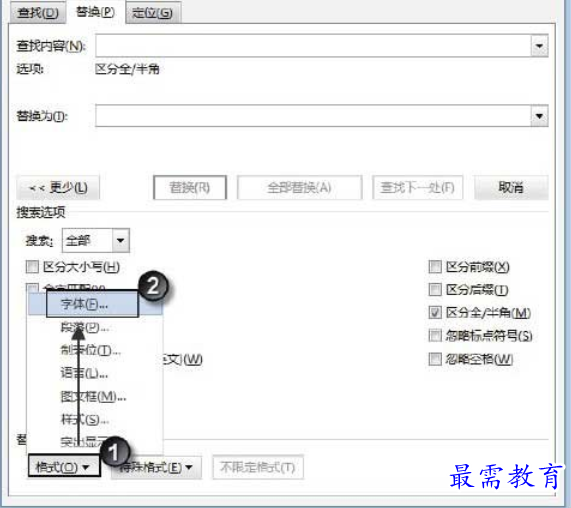Expand the 查找内容 dropdown arrow
This screenshot has height=508, width=571.
pos(539,46)
